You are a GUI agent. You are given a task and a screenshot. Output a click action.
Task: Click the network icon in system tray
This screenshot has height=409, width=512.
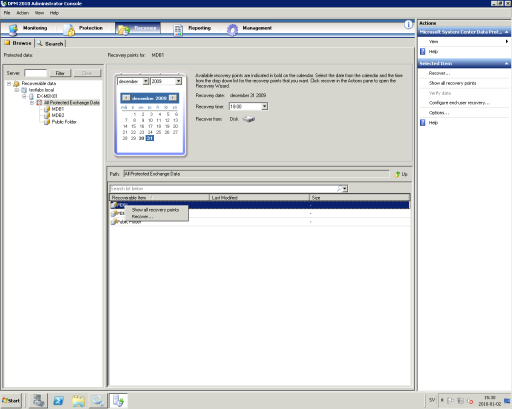point(460,401)
